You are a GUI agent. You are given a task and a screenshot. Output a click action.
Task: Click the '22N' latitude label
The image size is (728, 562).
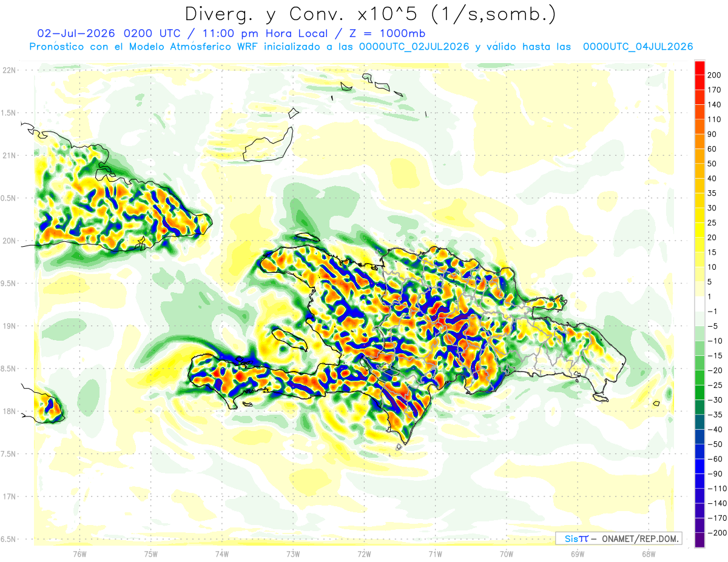coord(8,70)
